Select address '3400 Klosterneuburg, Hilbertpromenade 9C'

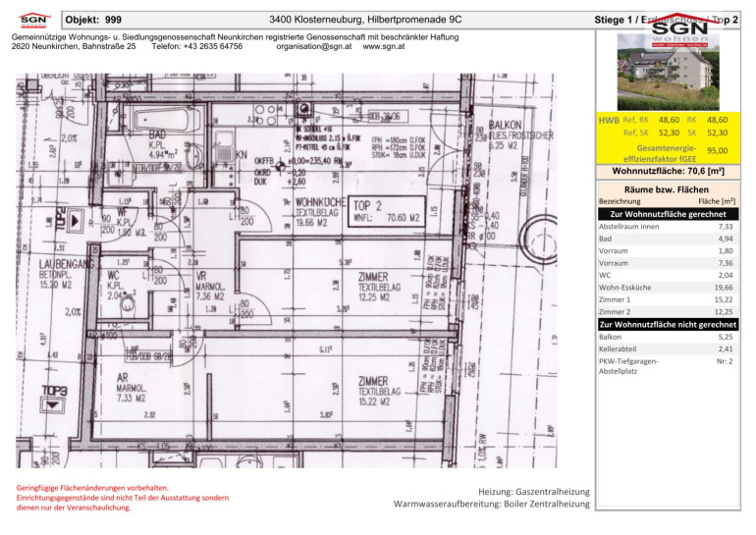click(x=365, y=20)
